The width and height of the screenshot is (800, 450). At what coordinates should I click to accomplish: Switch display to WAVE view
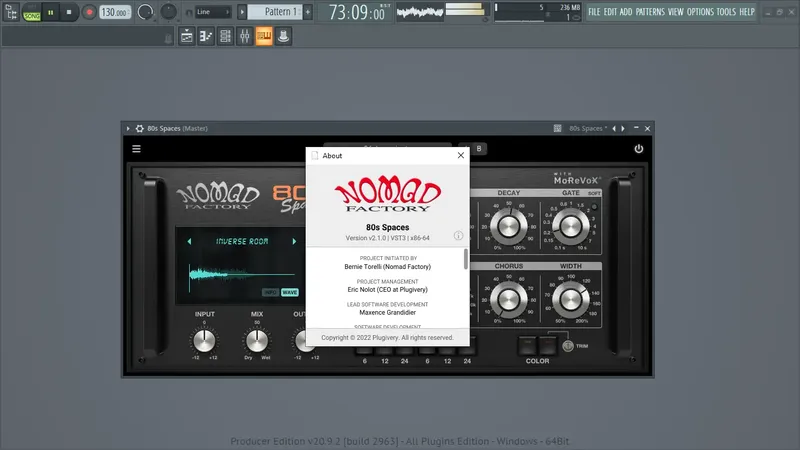click(x=289, y=292)
